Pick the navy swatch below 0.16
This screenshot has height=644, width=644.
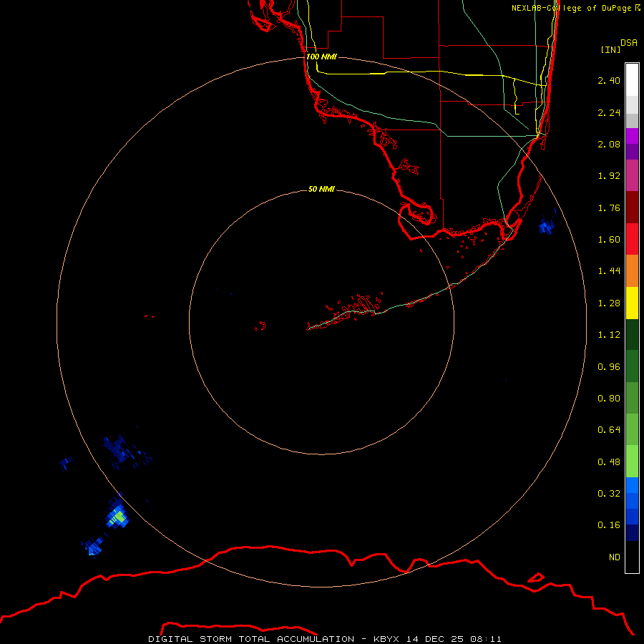pos(632,532)
